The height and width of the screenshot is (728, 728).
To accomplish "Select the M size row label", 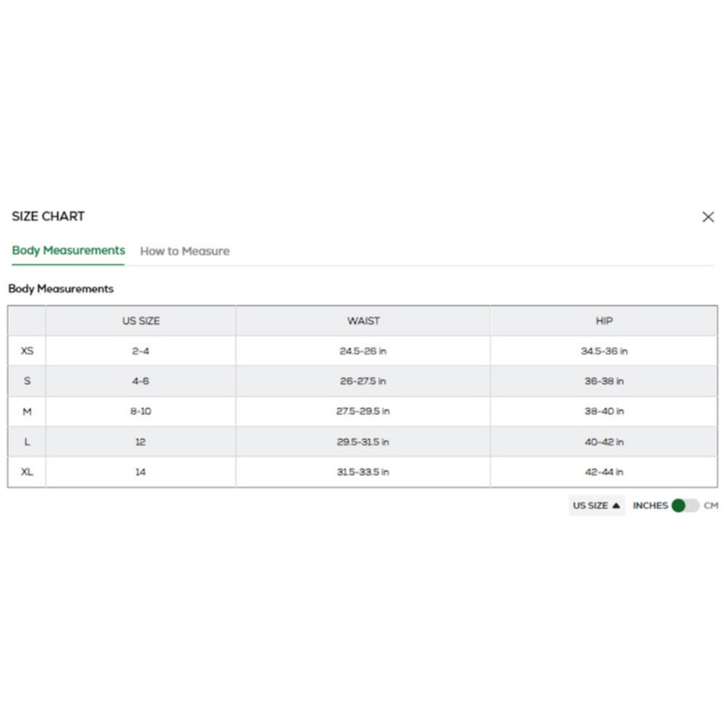I will point(27,411).
